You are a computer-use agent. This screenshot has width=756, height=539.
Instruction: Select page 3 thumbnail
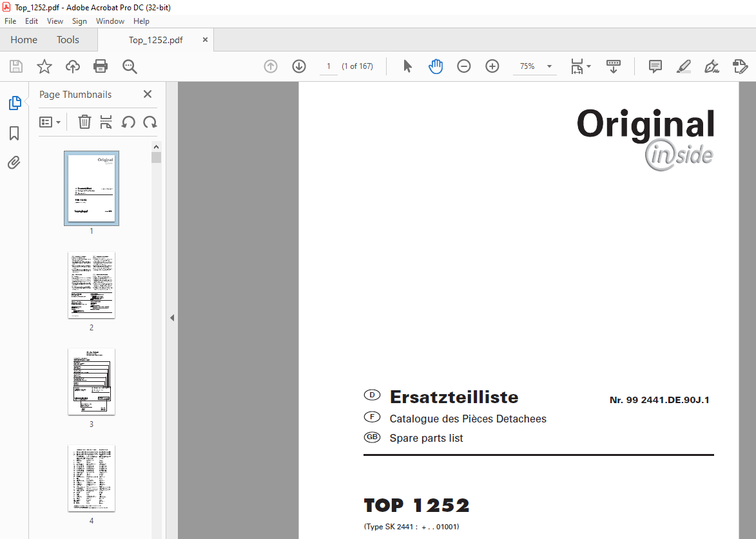92,381
